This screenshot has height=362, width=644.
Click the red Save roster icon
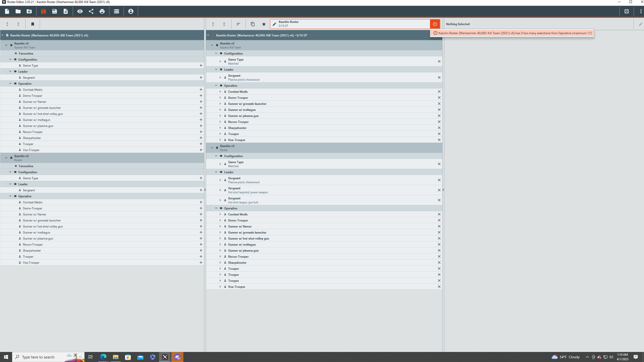click(43, 11)
